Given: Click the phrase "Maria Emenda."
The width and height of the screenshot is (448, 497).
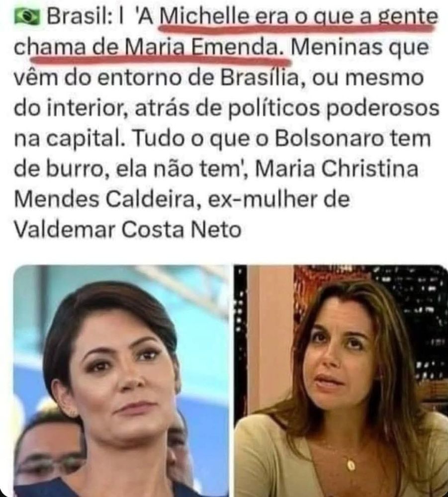Looking at the screenshot, I should 204,47.
